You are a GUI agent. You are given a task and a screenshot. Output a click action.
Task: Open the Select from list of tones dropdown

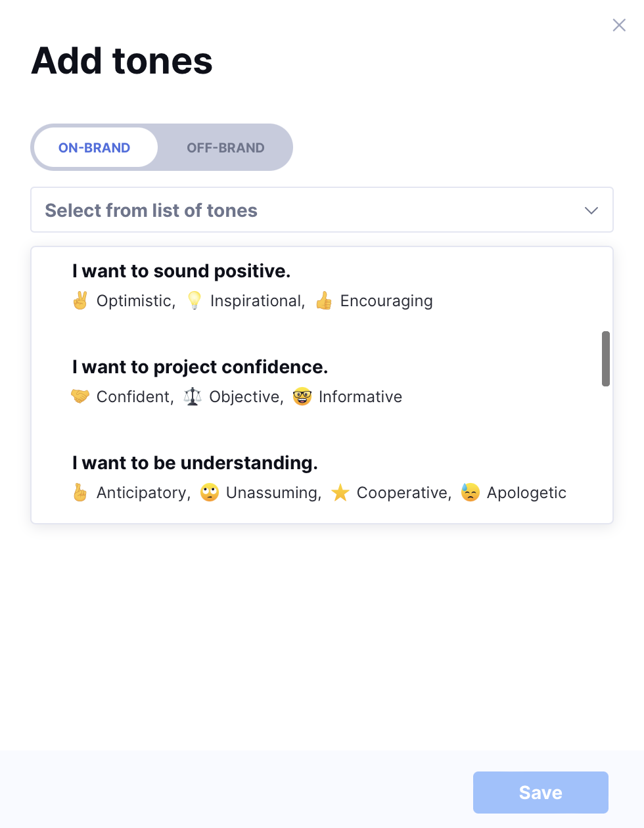tap(322, 210)
